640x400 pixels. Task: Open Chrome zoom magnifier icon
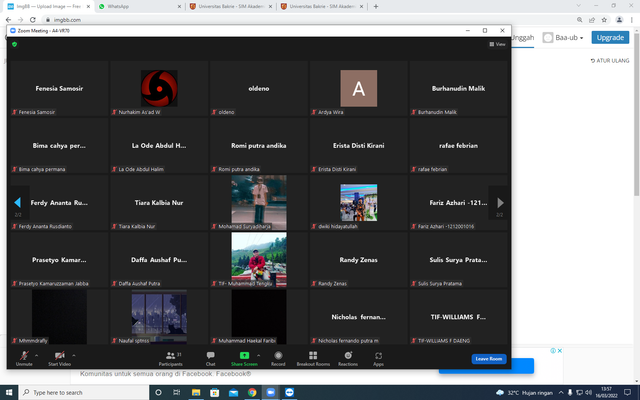pos(580,20)
